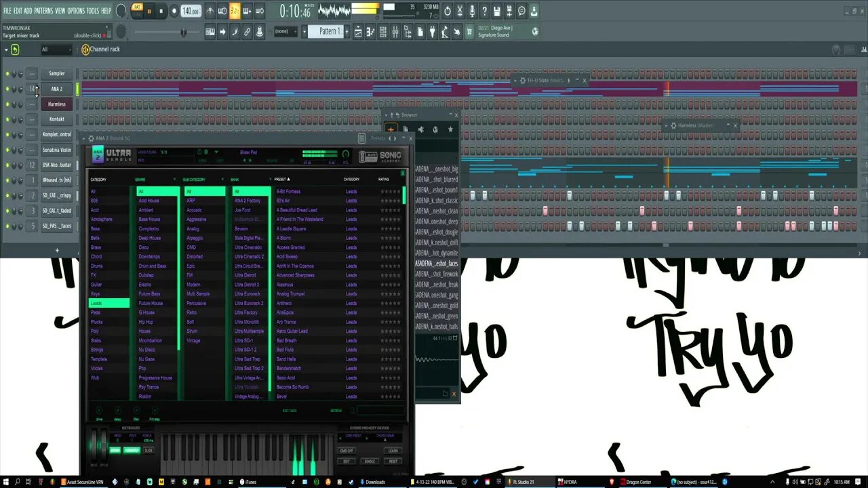Toggle PAT song mode switch
Screen dimensions: 868x488
pyautogui.click(x=138, y=9)
